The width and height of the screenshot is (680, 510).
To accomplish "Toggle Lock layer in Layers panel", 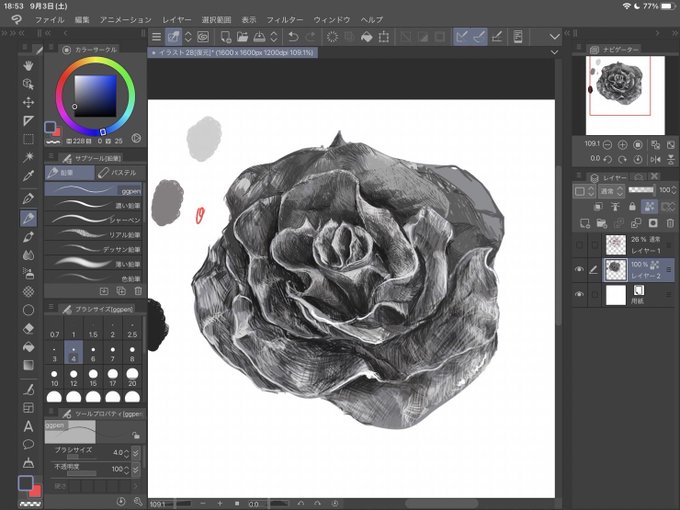I will [x=632, y=206].
